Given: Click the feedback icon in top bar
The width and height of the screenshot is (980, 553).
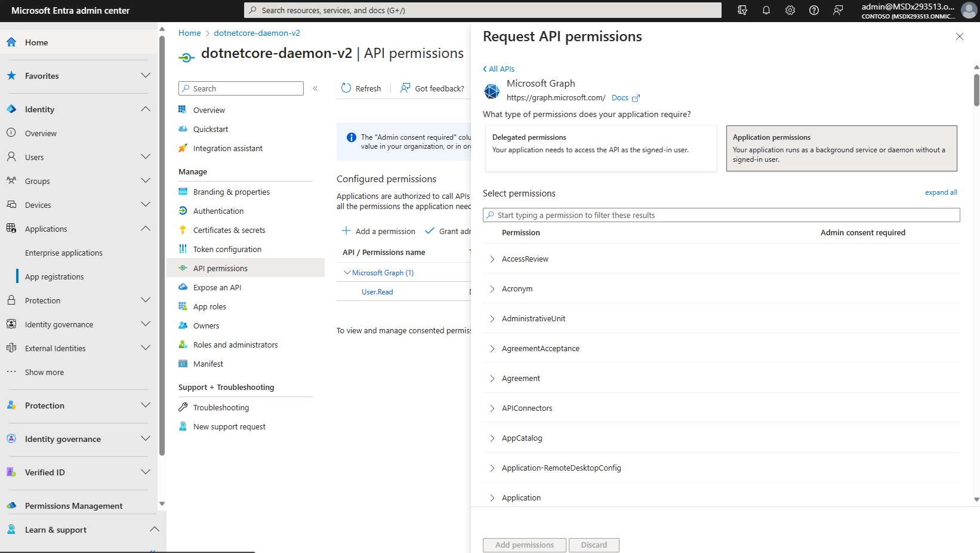Looking at the screenshot, I should click(x=838, y=10).
